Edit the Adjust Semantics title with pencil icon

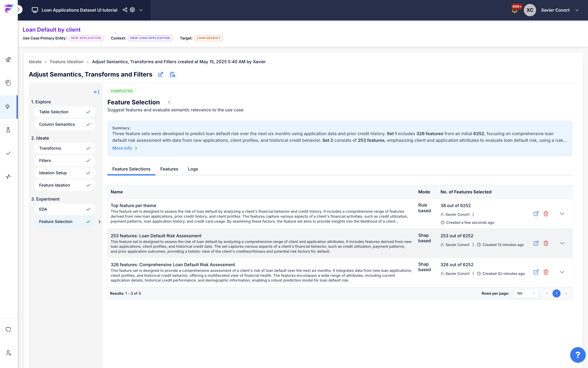coord(161,74)
